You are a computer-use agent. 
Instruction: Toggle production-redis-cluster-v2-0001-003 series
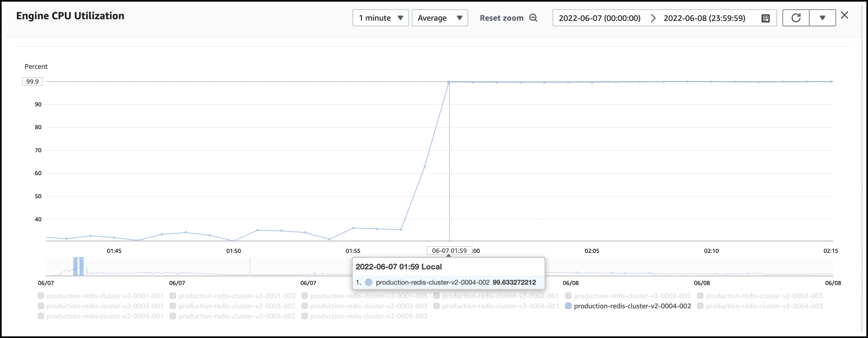point(364,295)
